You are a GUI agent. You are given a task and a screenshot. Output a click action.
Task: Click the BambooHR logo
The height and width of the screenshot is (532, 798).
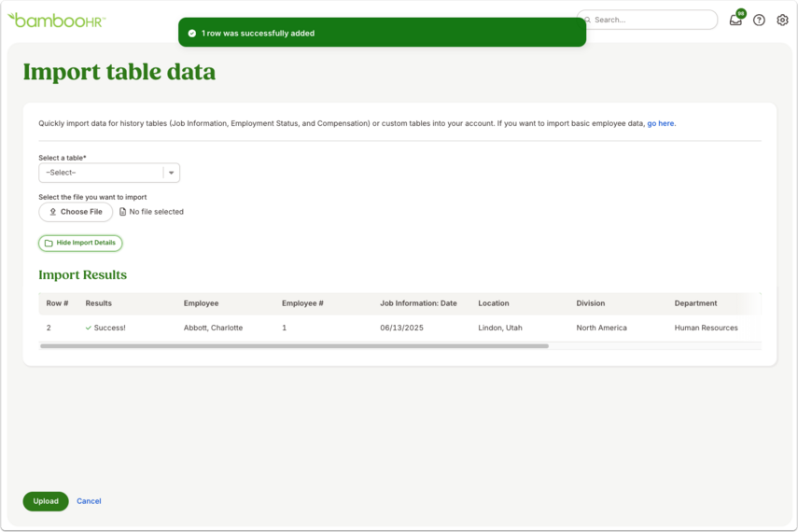click(57, 21)
